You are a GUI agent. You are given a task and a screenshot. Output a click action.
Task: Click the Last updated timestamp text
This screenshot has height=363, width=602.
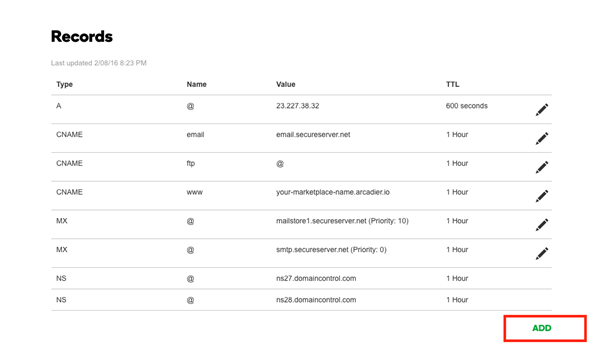coord(99,63)
